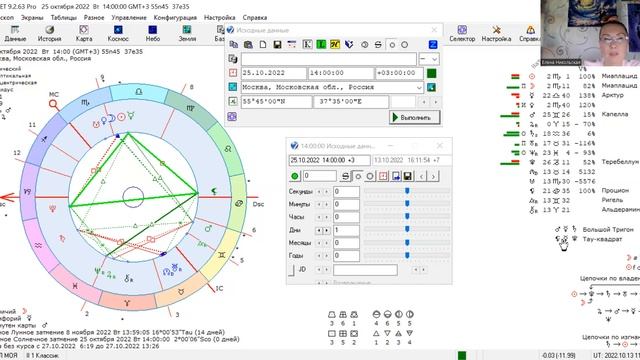Click the export-arrow icon in time window
This screenshot has height=360, width=640.
click(396, 176)
